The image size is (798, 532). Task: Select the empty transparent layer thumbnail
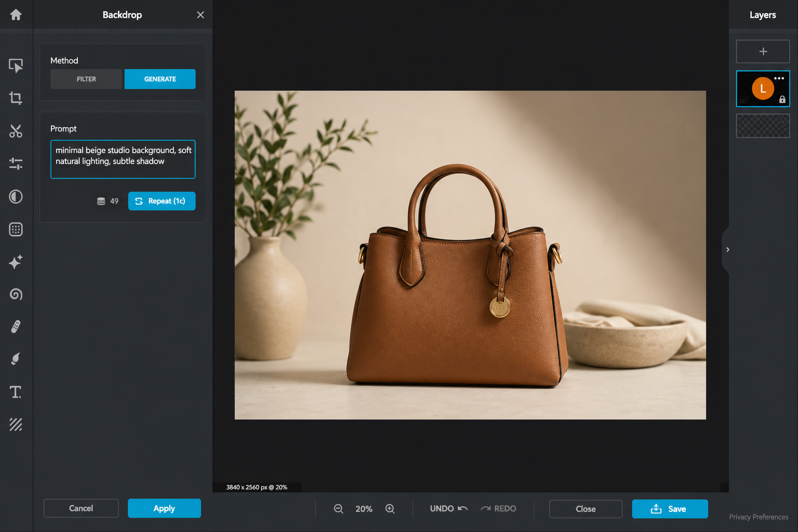(x=763, y=126)
